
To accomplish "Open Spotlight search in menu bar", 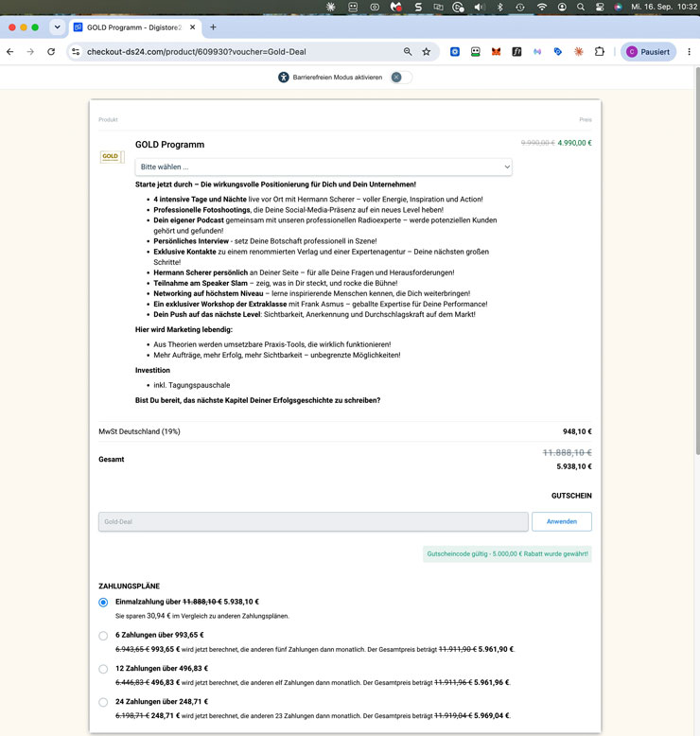I will (x=581, y=7).
